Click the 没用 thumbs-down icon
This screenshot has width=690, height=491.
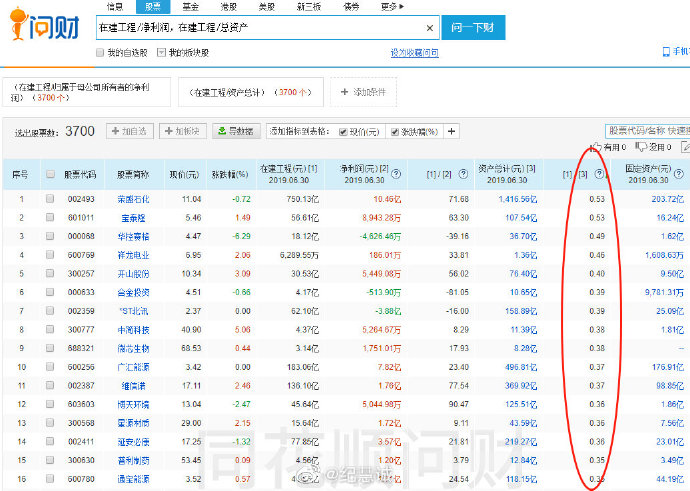click(x=641, y=147)
